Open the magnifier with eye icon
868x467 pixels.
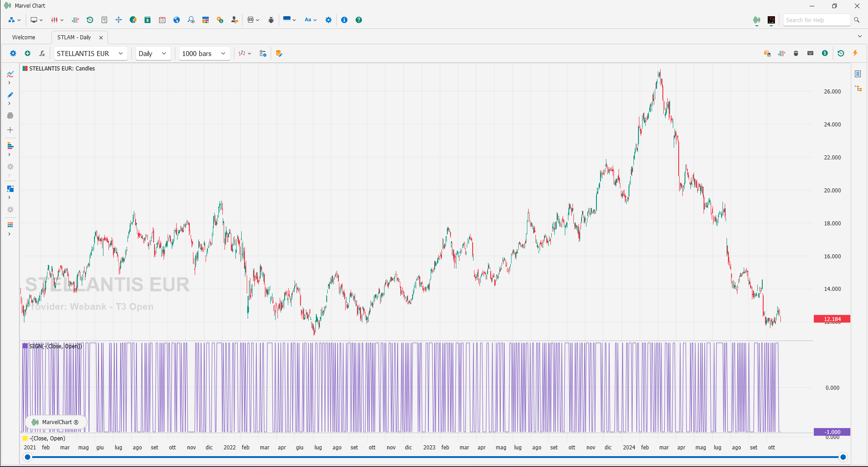point(191,20)
